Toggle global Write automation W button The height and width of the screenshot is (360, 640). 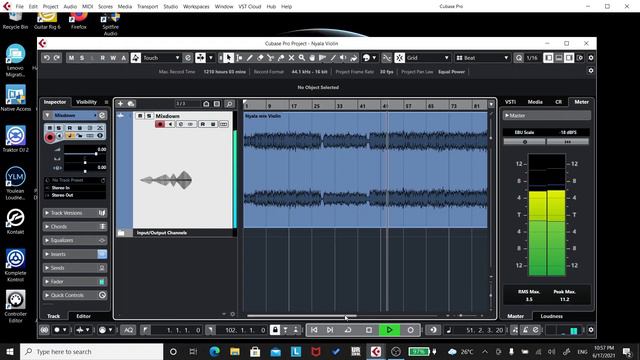click(x=113, y=58)
